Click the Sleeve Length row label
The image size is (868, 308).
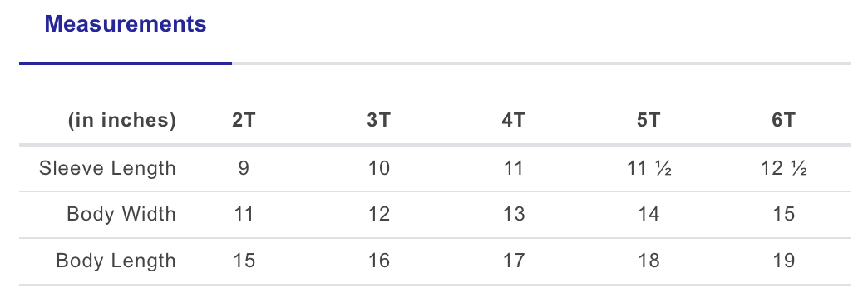tap(107, 168)
